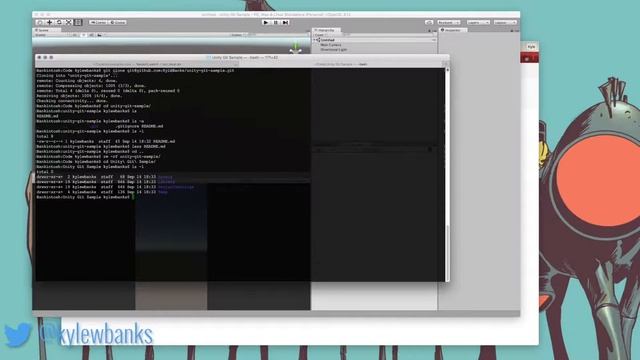Image resolution: width=640 pixels, height=360 pixels.
Task: Switch to the Hierarchy tab
Action: (325, 30)
